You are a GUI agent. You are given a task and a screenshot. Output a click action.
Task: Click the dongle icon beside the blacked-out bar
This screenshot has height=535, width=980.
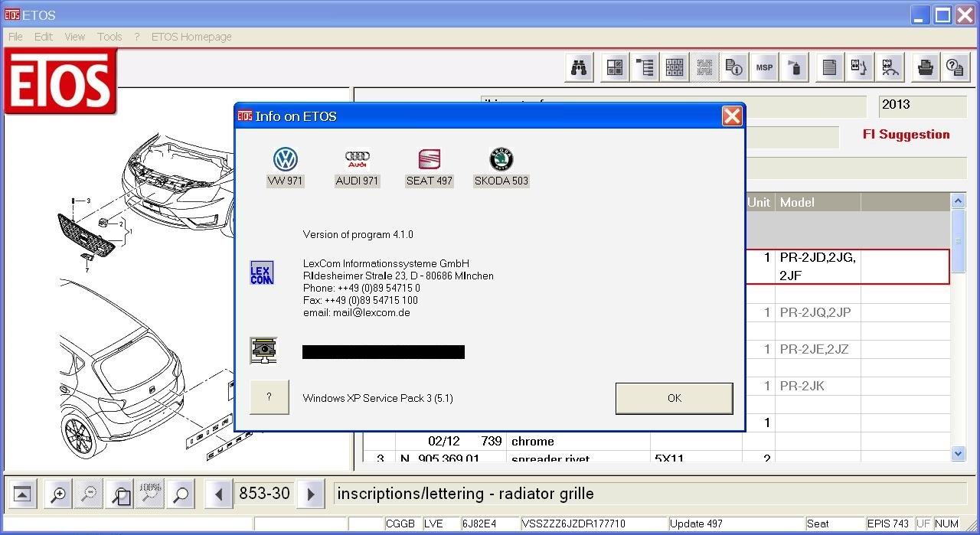pyautogui.click(x=263, y=351)
